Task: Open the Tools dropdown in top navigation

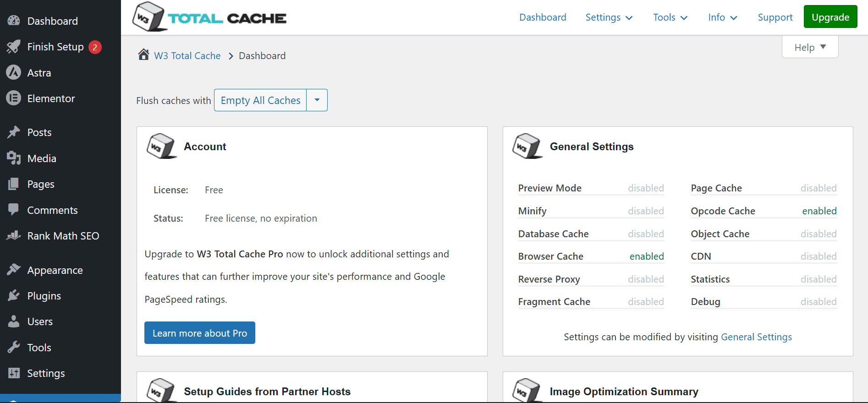Action: pyautogui.click(x=670, y=17)
